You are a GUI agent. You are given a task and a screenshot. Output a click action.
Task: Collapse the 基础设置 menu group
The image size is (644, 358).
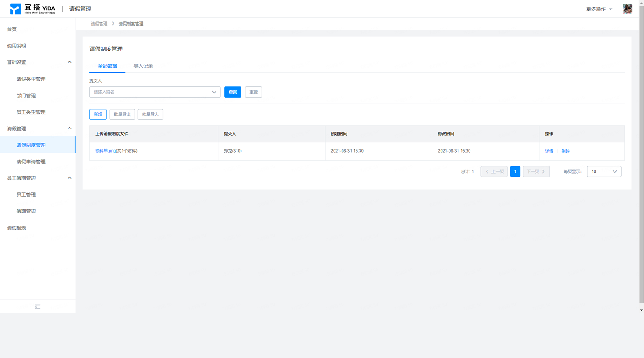coord(69,62)
